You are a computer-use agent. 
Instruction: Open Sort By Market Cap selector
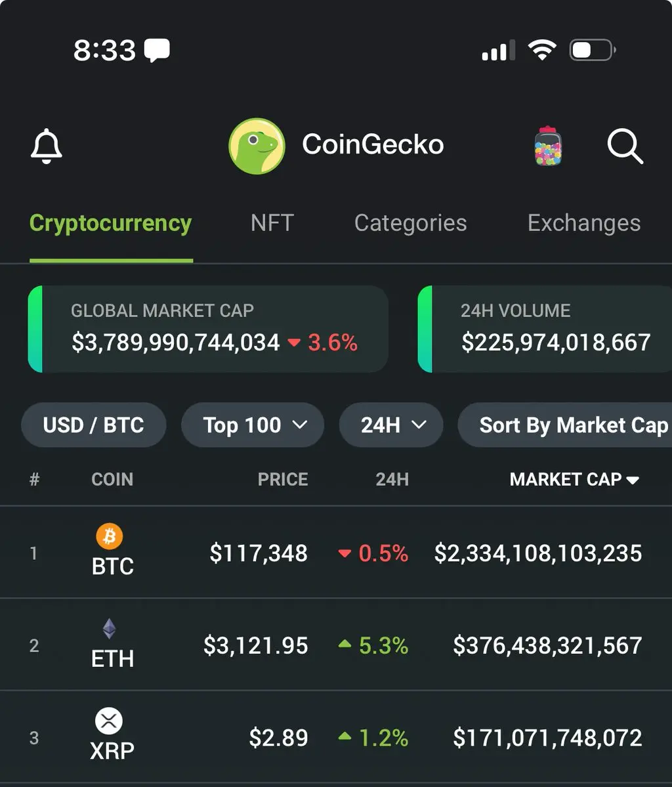pyautogui.click(x=565, y=425)
